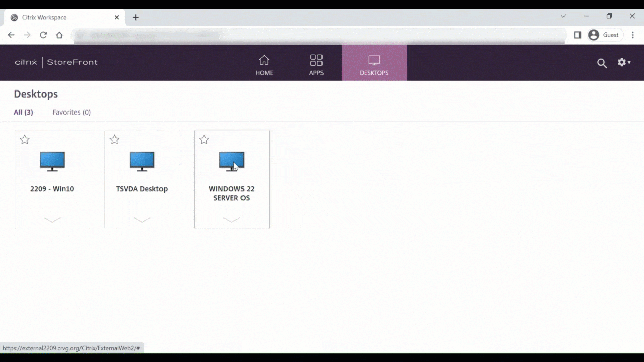
Task: Click the Citrix StoreFront logo
Action: [x=56, y=62]
